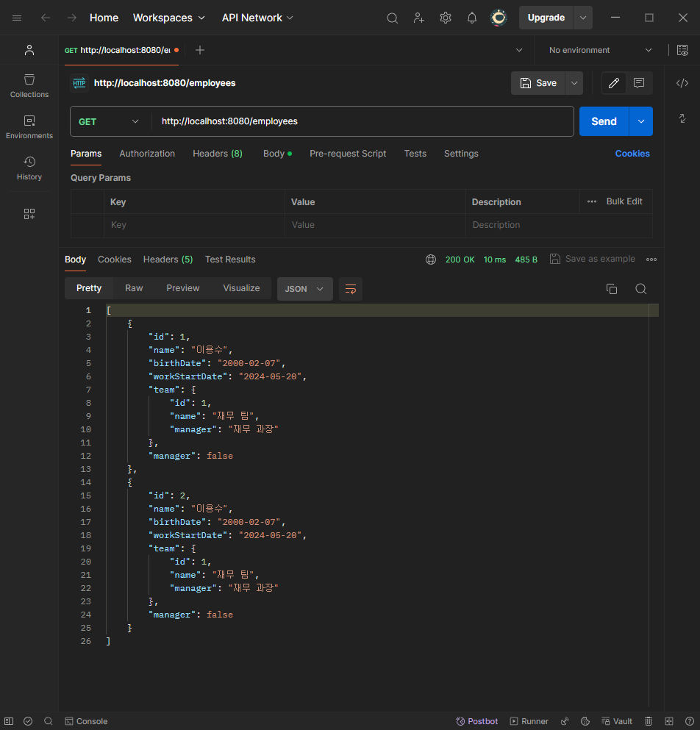The width and height of the screenshot is (700, 730).
Task: Open Environments in the sidebar
Action: 29,127
